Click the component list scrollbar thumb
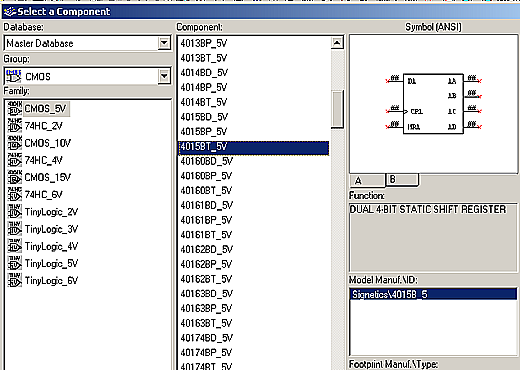Image resolution: width=520 pixels, height=370 pixels. point(337,109)
